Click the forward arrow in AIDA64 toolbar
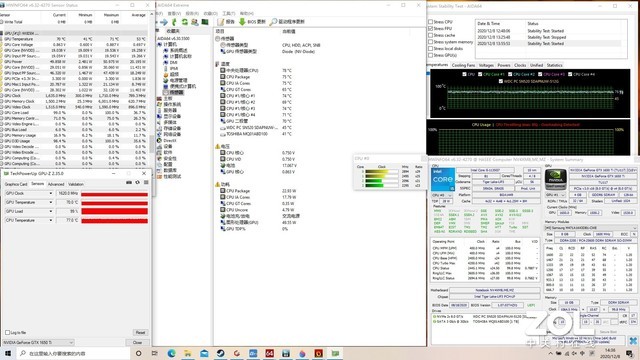The height and width of the screenshot is (360, 640). pyautogui.click(x=164, y=22)
